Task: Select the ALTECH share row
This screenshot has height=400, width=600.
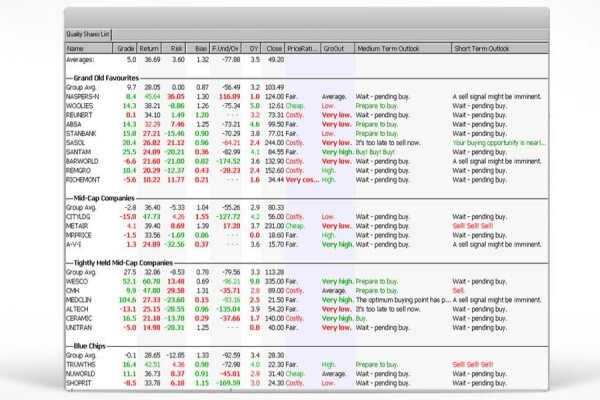Action: [306, 309]
